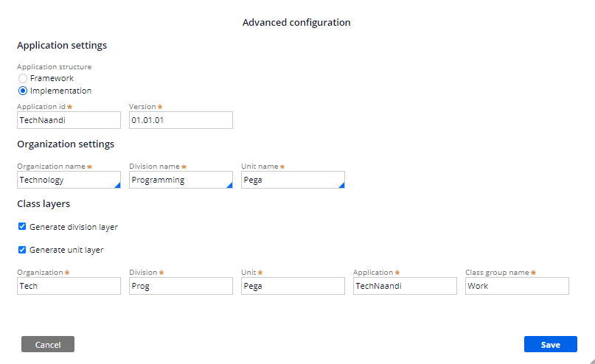Click the Division name field Programming
Image resolution: width=595 pixels, height=364 pixels.
181,180
